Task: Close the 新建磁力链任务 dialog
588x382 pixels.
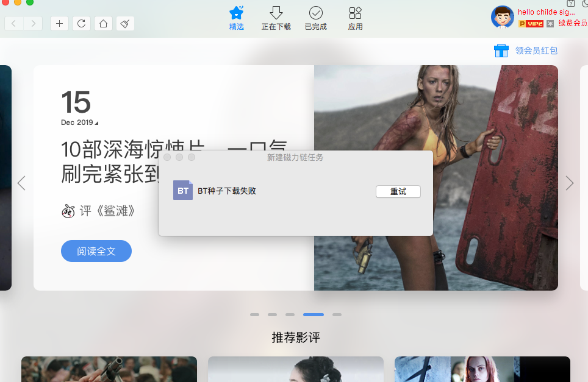Action: [x=167, y=158]
